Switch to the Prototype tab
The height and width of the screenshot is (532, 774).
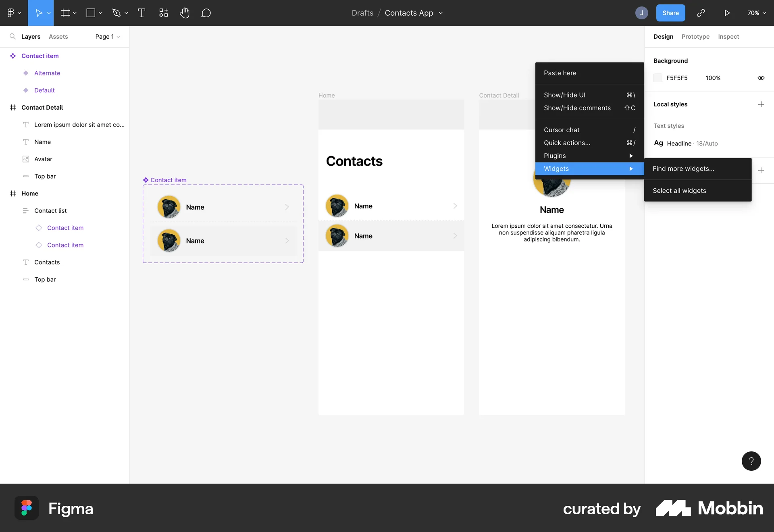(x=695, y=36)
